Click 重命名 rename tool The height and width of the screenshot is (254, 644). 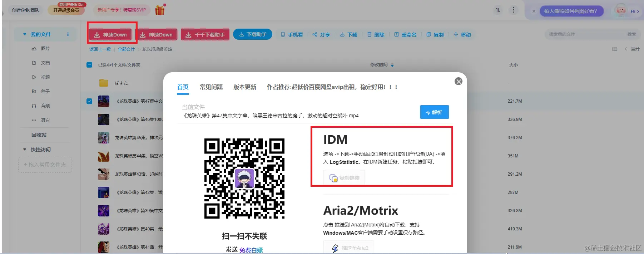click(405, 35)
